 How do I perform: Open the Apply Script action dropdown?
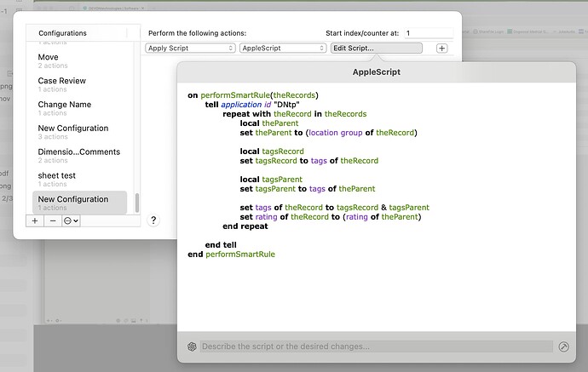(x=190, y=49)
